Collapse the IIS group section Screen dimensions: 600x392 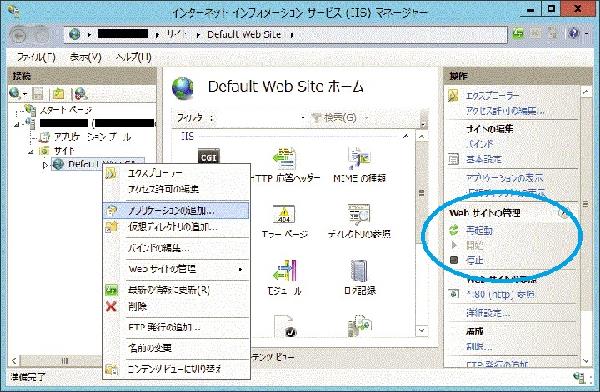[x=406, y=136]
